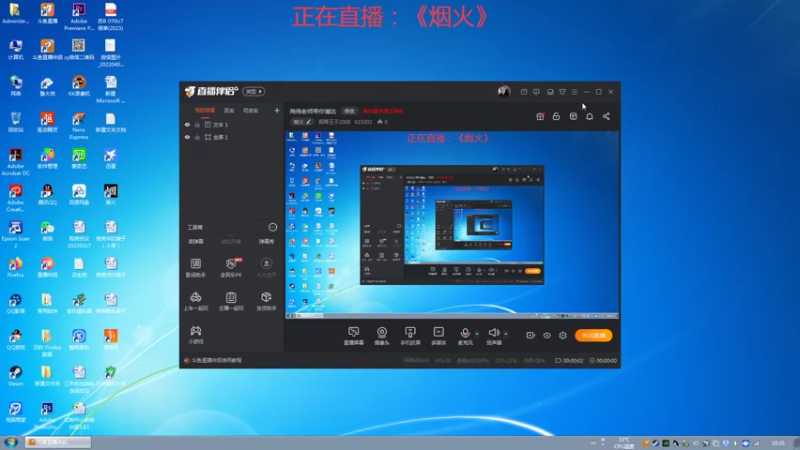Image resolution: width=800 pixels, height=450 pixels.
Task: Open Firefox from the desktop
Action: click(16, 267)
